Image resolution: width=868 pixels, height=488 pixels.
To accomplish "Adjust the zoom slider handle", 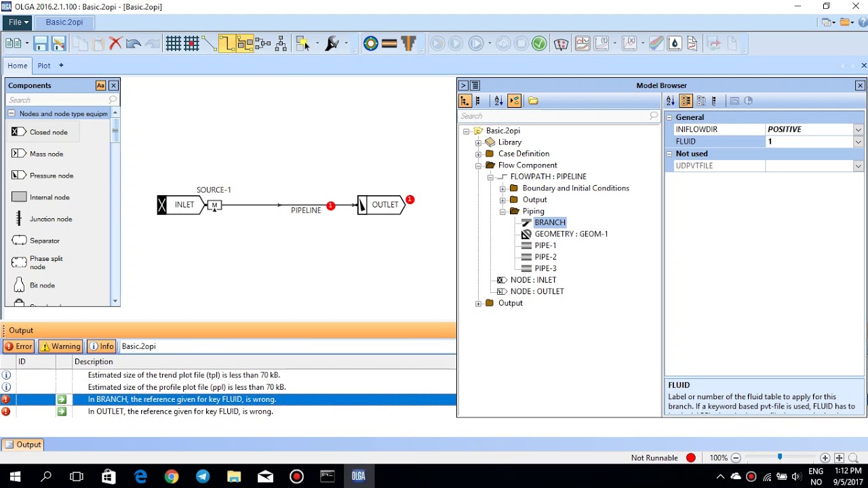I will coord(780,457).
